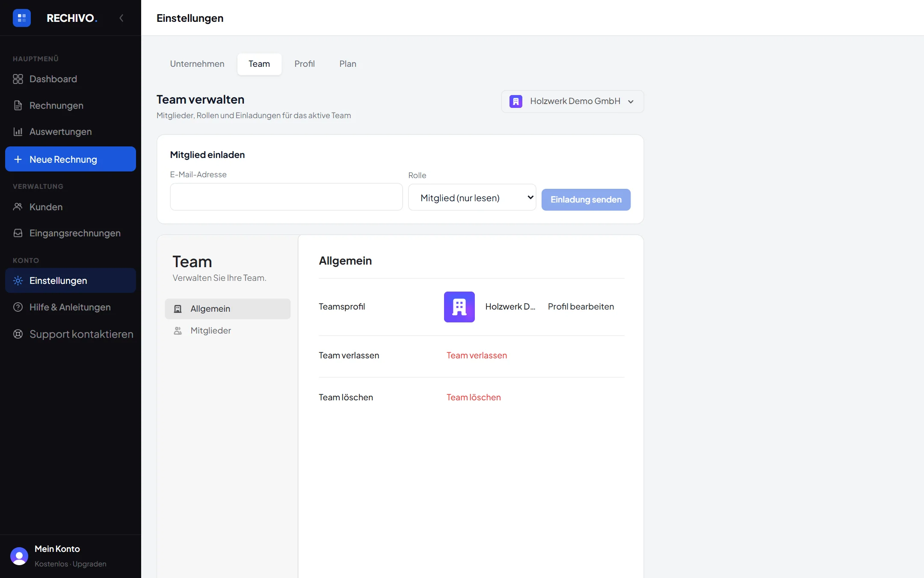Click the Upgraden link under Mein Konto
This screenshot has width=924, height=578.
(89, 564)
